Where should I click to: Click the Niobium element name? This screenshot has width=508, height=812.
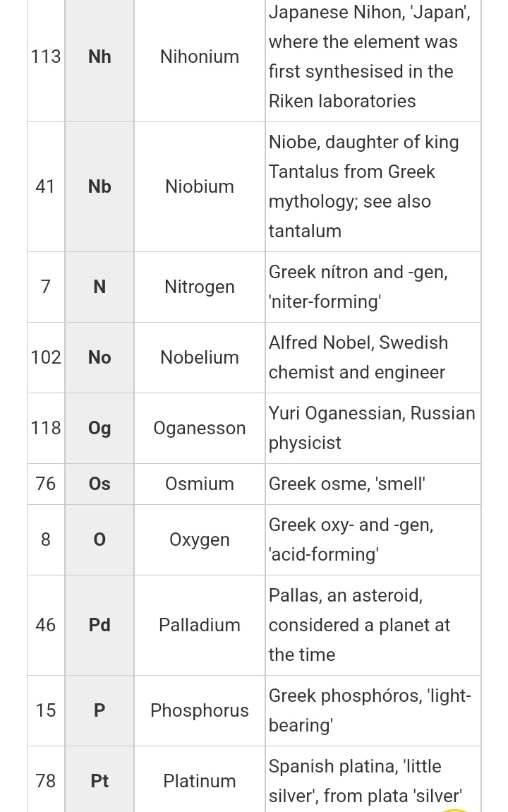pyautogui.click(x=199, y=186)
